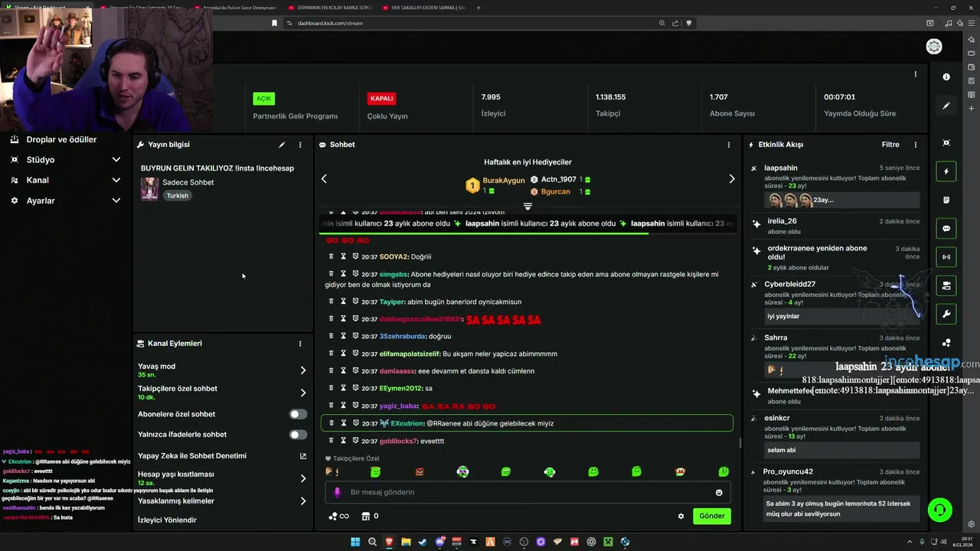Click the Turkish language tag
The width and height of the screenshot is (980, 551).
177,195
